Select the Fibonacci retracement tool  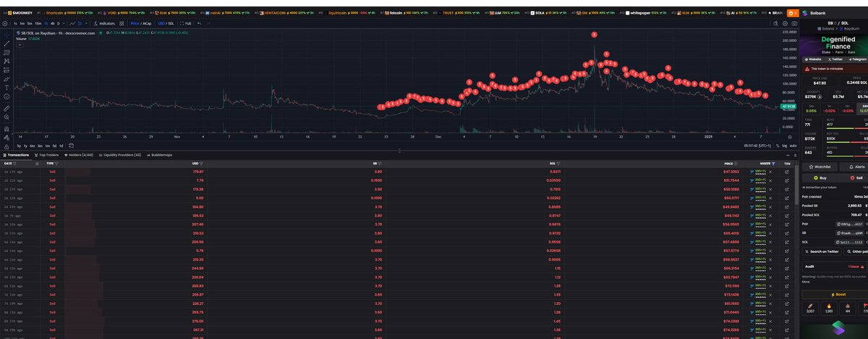coord(7,52)
